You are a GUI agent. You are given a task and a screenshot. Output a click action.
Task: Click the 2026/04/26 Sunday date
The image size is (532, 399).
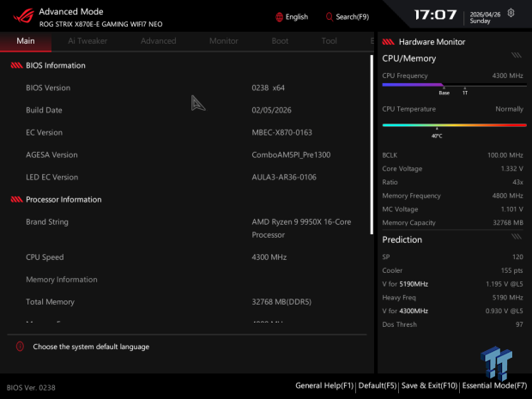[485, 18]
